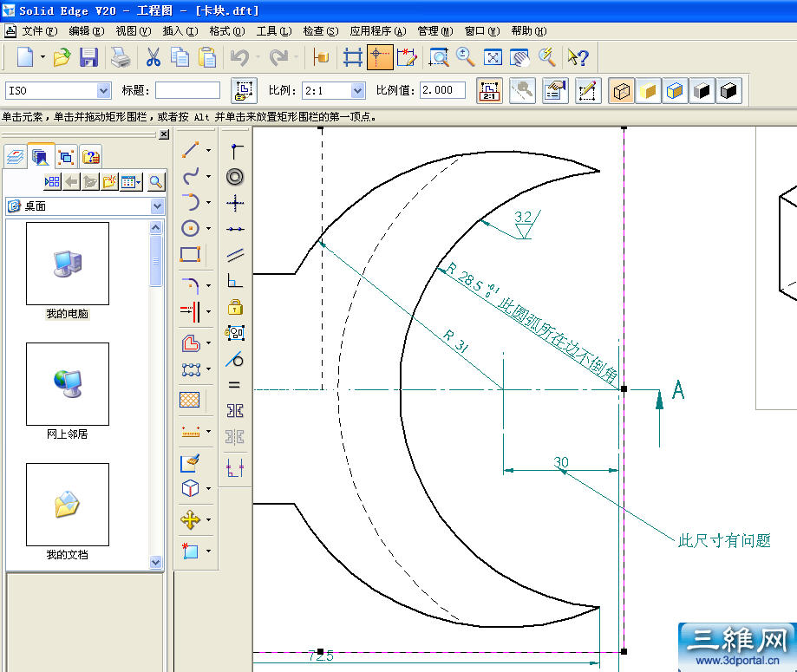Click the Undo arrow
Image resolution: width=797 pixels, height=672 pixels.
[239, 57]
